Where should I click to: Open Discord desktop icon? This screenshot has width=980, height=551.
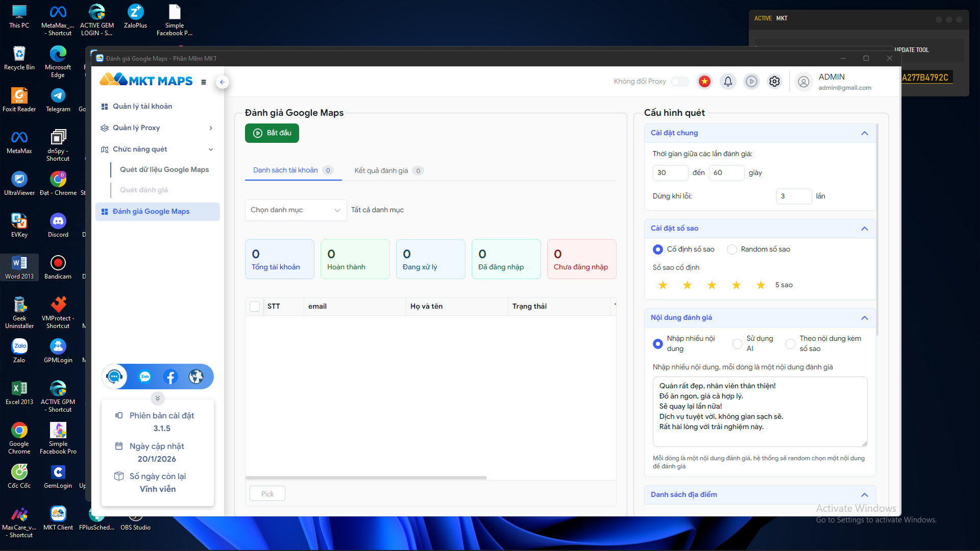click(58, 226)
